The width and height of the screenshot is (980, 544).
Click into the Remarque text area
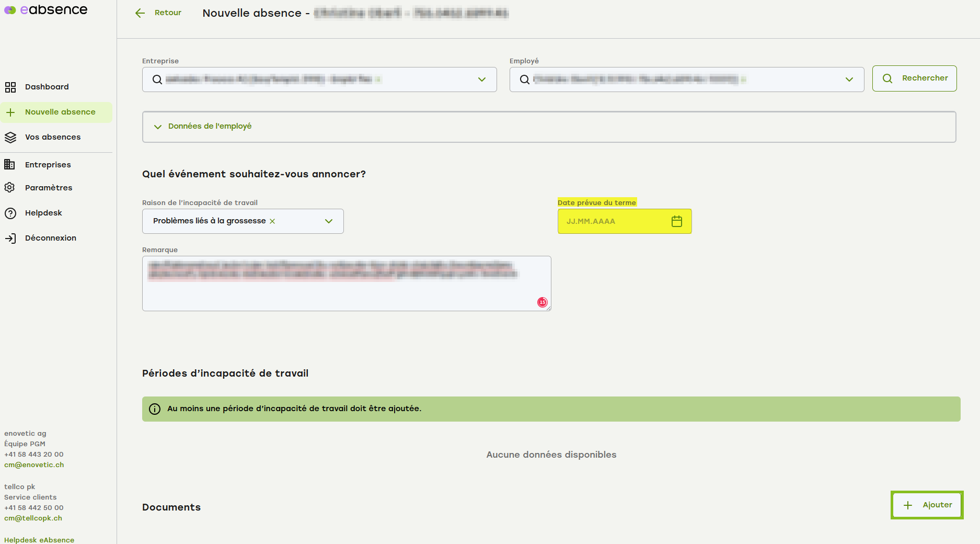(345, 293)
